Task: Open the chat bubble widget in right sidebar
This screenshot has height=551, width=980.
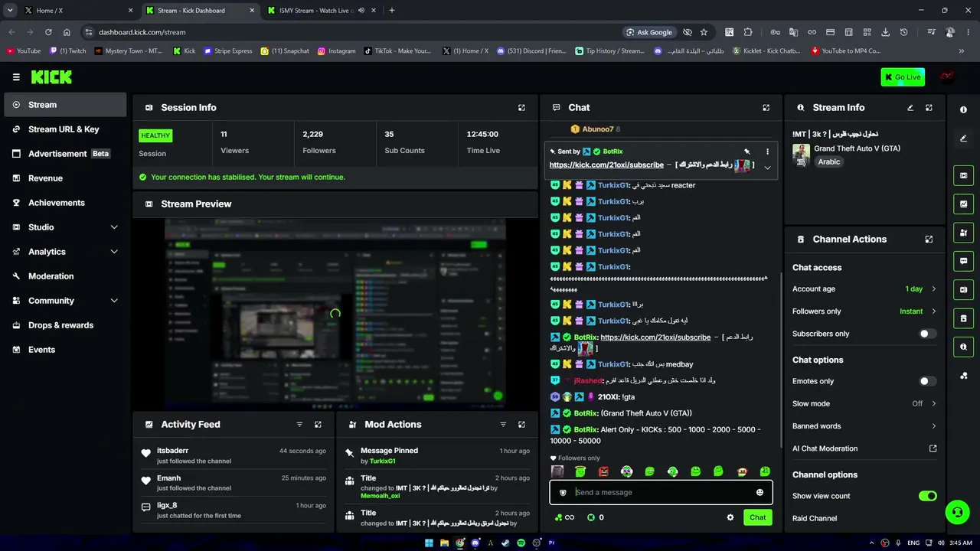Action: [x=963, y=261]
